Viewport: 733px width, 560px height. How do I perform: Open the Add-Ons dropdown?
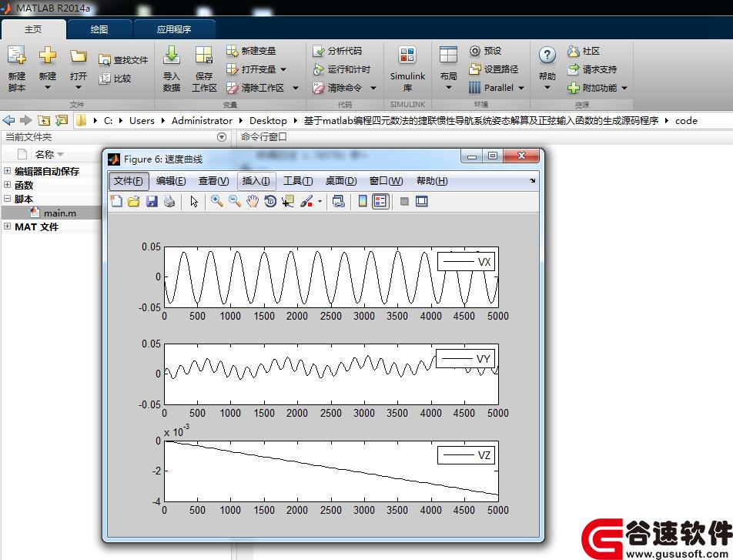[x=624, y=88]
